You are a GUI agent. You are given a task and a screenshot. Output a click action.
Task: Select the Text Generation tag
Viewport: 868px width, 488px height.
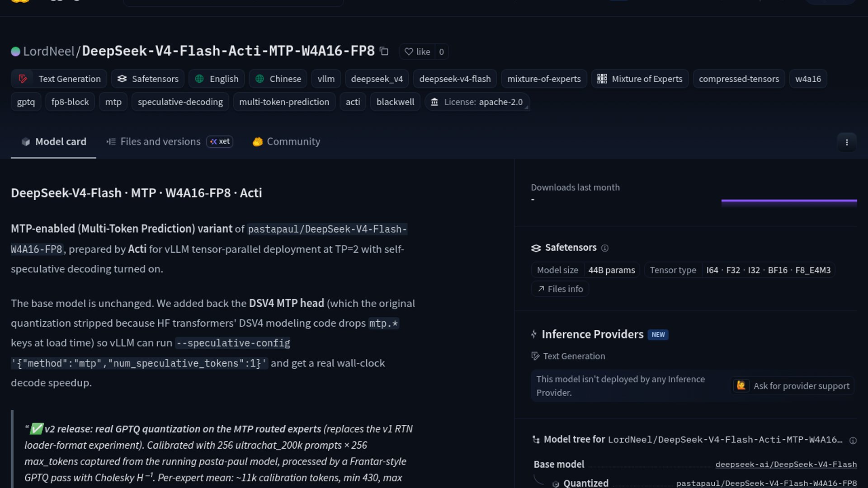click(x=59, y=79)
